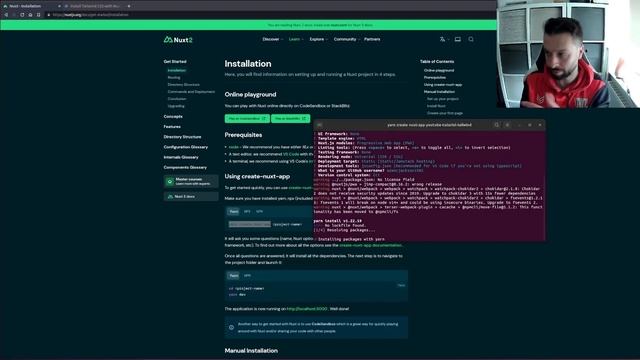Viewport: 640px width, 360px height.
Task: Click the search icon in terminal title bar
Action: coord(496,125)
